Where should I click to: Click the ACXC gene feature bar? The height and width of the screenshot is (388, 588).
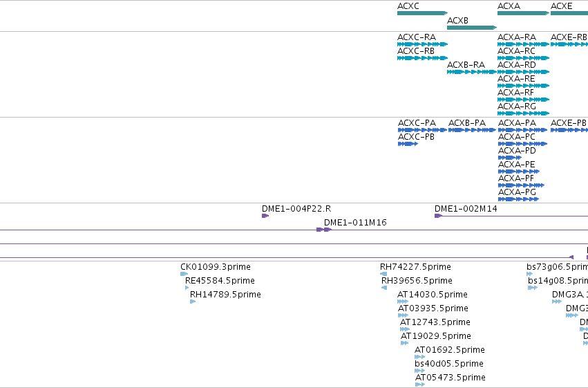click(422, 13)
